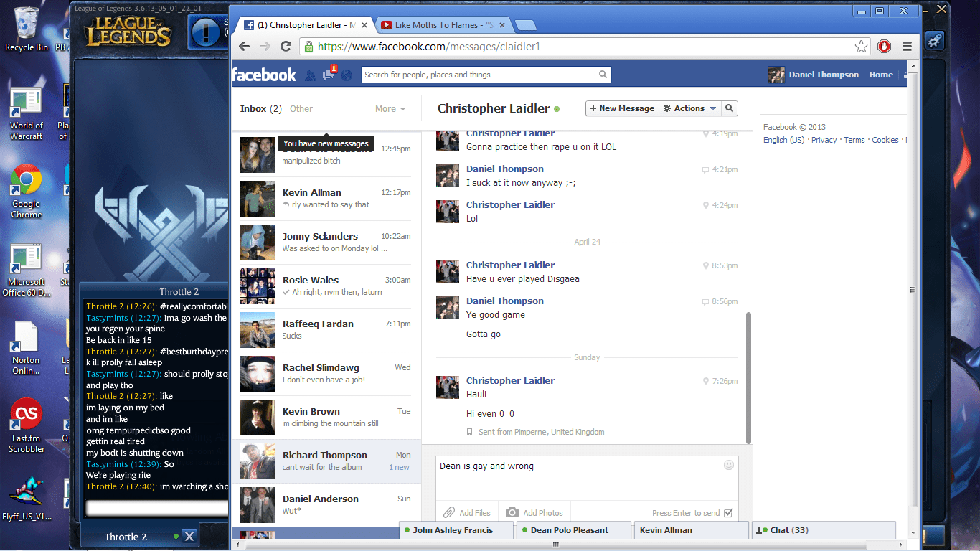The image size is (980, 551).
Task: Close the Throttle 2 chat tab in League
Action: (x=189, y=536)
